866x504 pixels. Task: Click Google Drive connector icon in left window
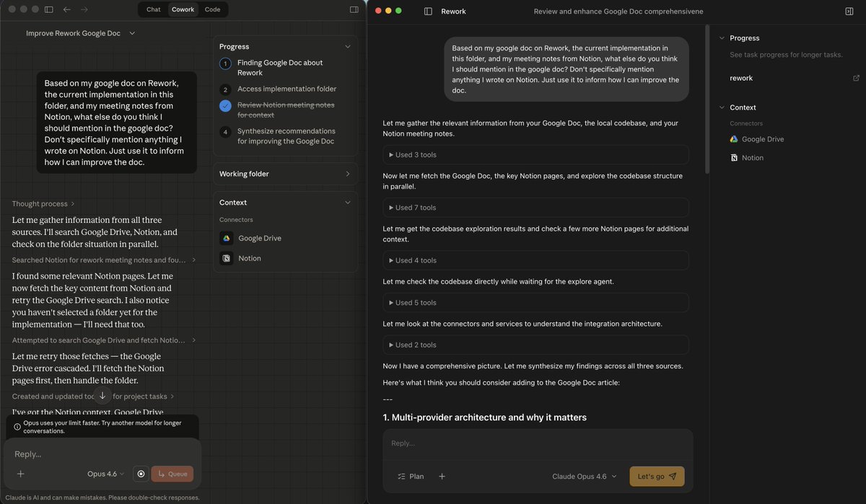[x=226, y=238]
